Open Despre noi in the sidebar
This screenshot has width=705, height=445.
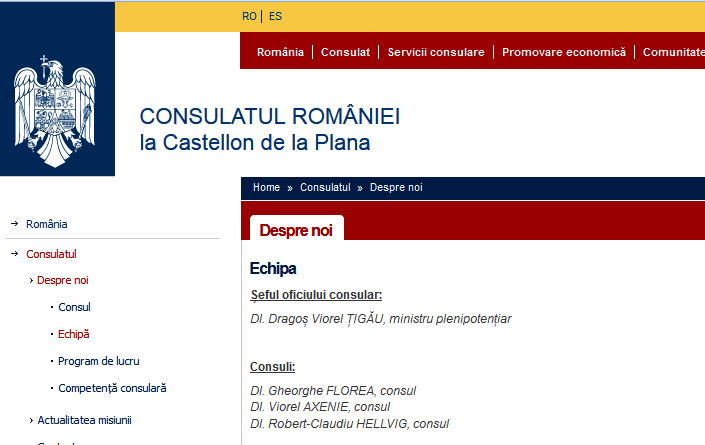pos(62,280)
